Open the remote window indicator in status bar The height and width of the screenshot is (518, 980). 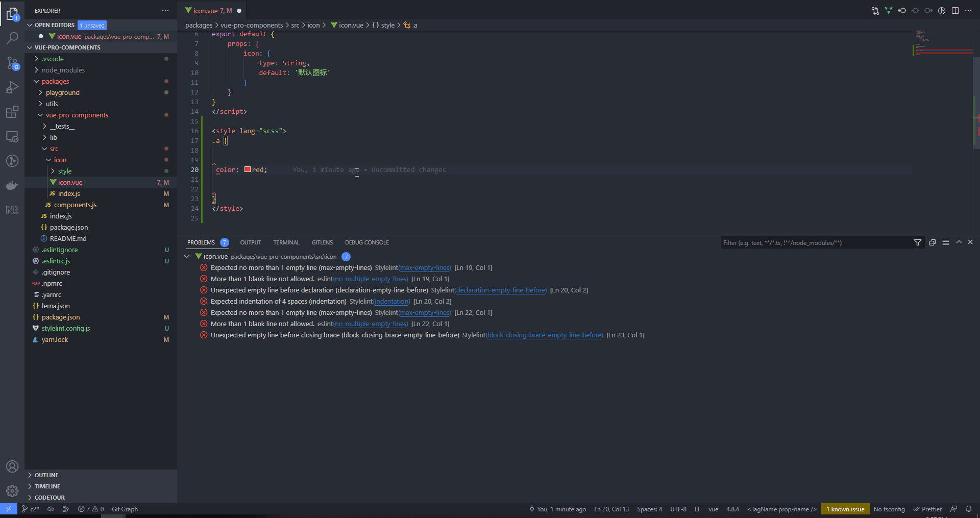point(9,509)
